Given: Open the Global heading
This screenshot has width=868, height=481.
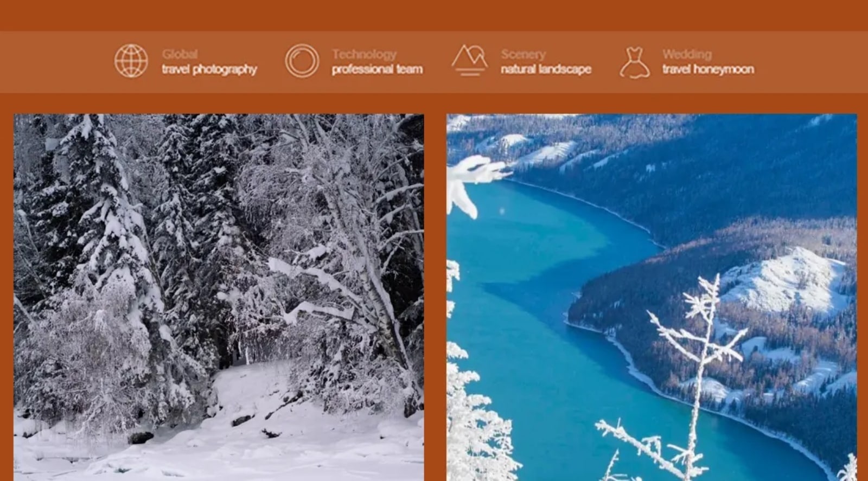Looking at the screenshot, I should pos(180,54).
